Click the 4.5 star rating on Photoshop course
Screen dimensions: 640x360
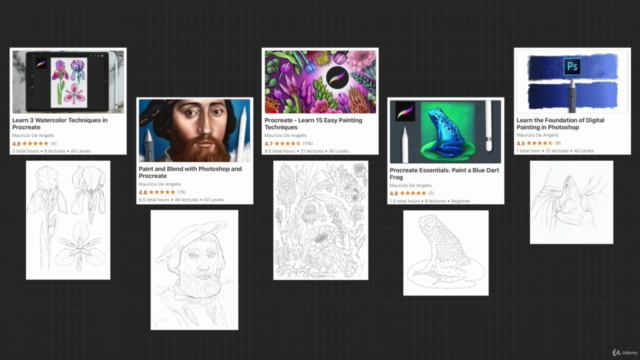pyautogui.click(x=539, y=143)
